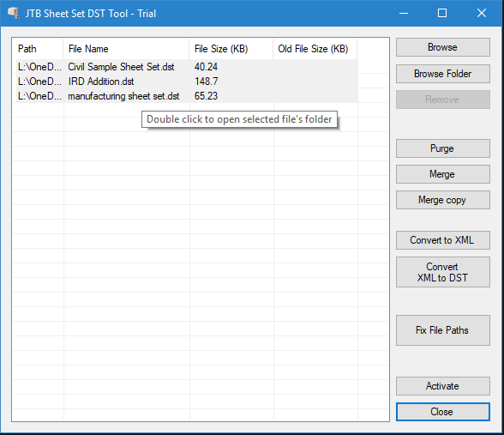Image resolution: width=504 pixels, height=435 pixels.
Task: Minimize the DST Tool window
Action: [x=404, y=13]
